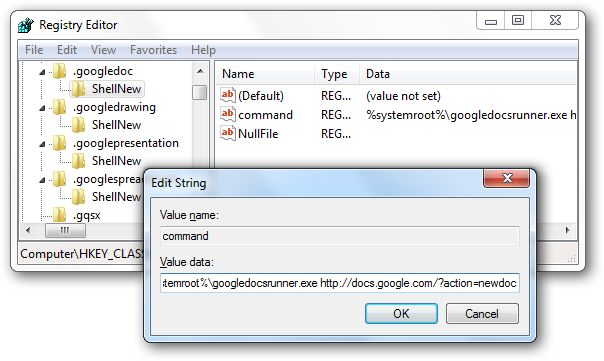Viewport: 604px width, 361px height.
Task: Collapse the .googledrawing tree node
Action: click(x=42, y=108)
